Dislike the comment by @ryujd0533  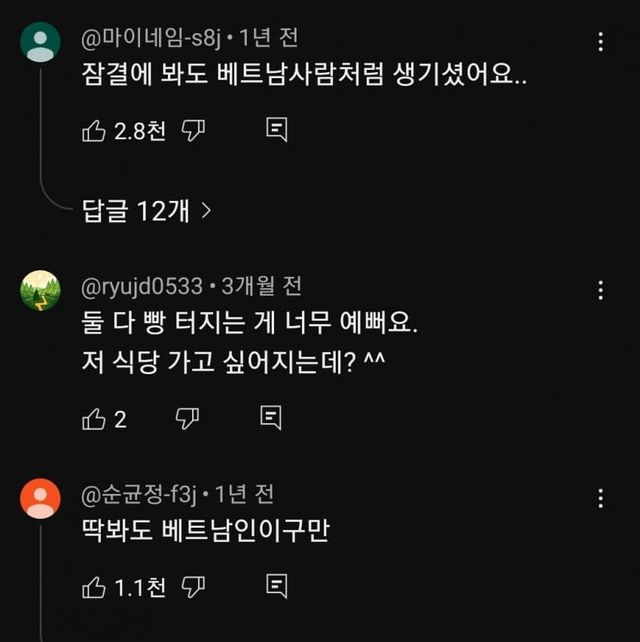188,419
